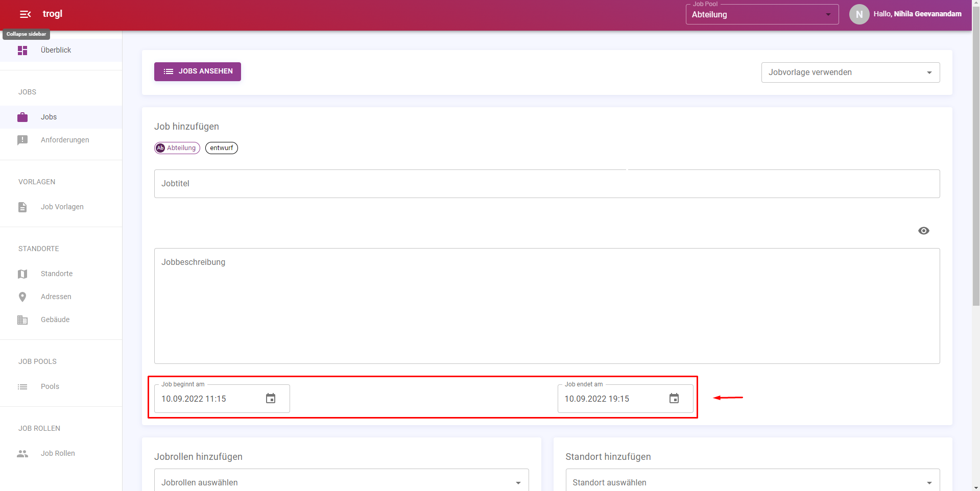Open Anforderungen from the sidebar

click(x=65, y=140)
